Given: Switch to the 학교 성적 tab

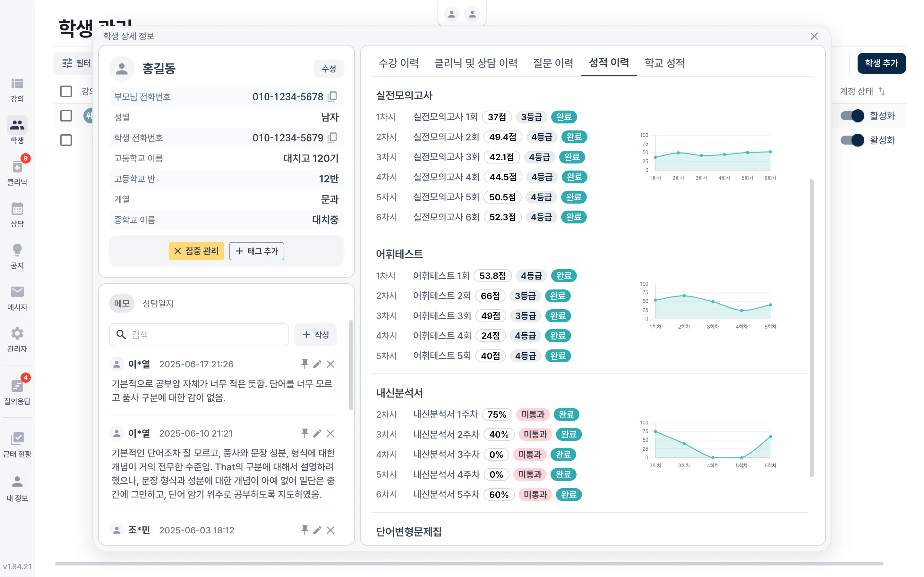Looking at the screenshot, I should coord(664,63).
